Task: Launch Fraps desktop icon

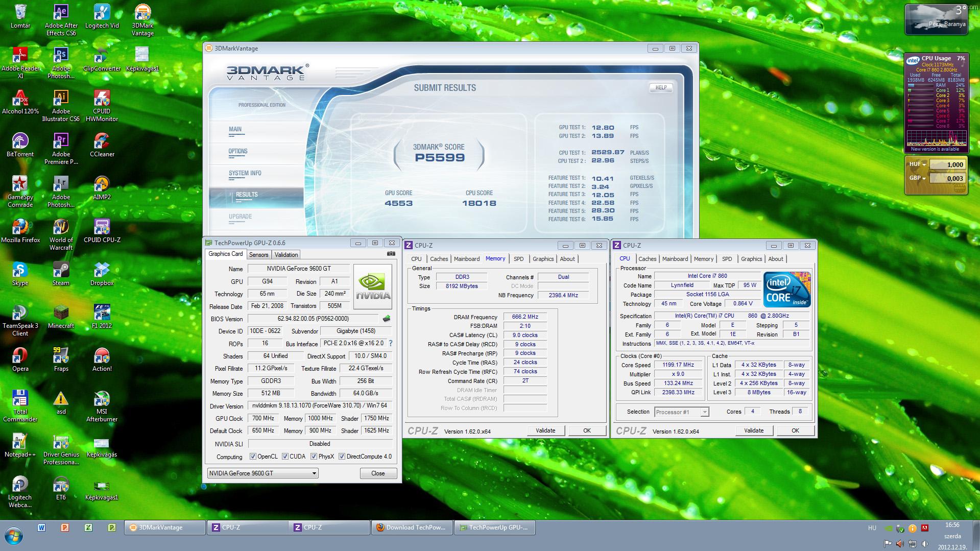Action: 61,360
